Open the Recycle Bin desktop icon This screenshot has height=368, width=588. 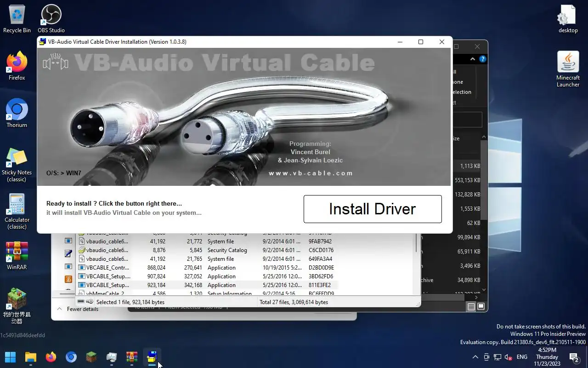click(17, 18)
